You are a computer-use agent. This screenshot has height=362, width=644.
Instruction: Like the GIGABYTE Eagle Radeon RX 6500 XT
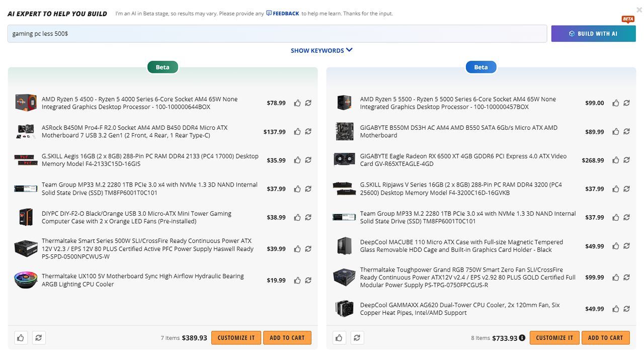tap(616, 160)
